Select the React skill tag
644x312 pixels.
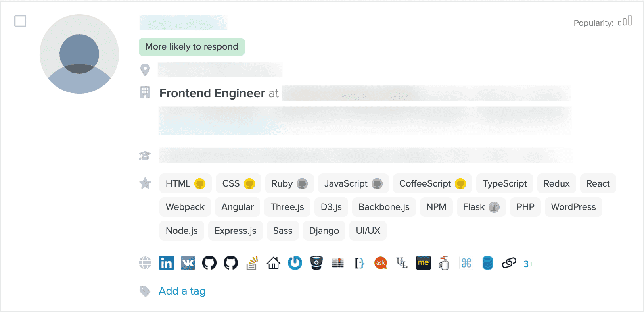pyautogui.click(x=598, y=183)
